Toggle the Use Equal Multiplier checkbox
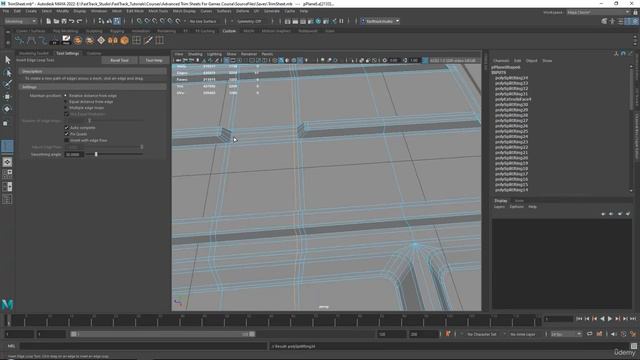Screen dimensions: 640x360 pyautogui.click(x=67, y=114)
